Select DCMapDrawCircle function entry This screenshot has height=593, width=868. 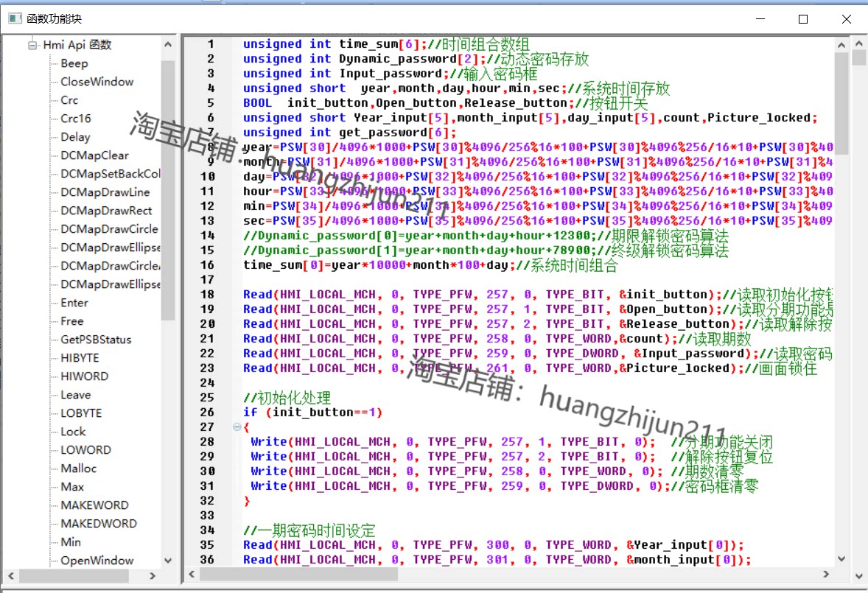(109, 229)
